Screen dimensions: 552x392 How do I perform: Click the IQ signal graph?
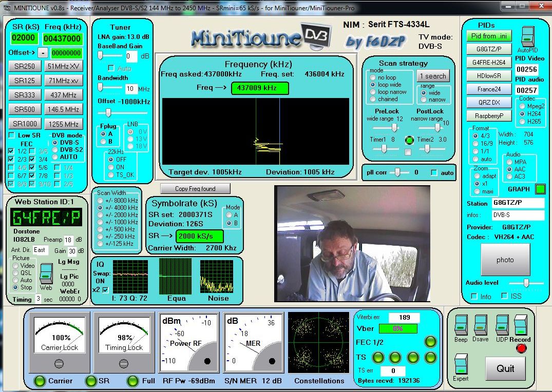130,277
